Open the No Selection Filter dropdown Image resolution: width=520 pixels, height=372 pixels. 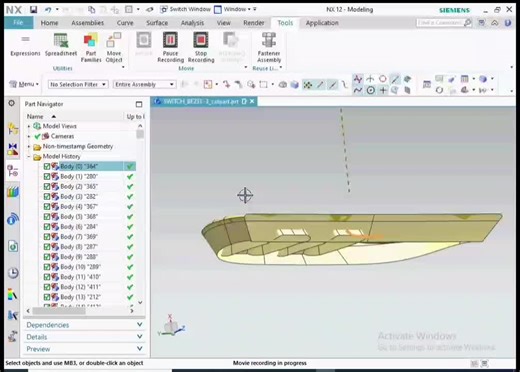78,85
